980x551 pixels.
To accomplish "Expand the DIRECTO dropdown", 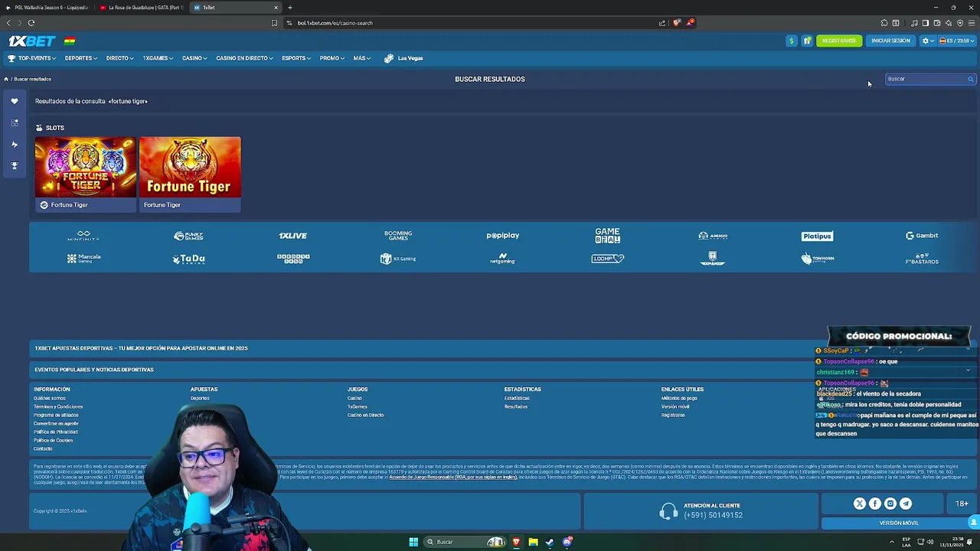I will (x=119, y=58).
